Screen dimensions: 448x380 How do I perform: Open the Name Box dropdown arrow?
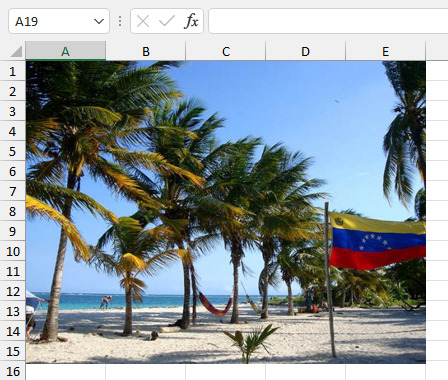click(x=99, y=22)
